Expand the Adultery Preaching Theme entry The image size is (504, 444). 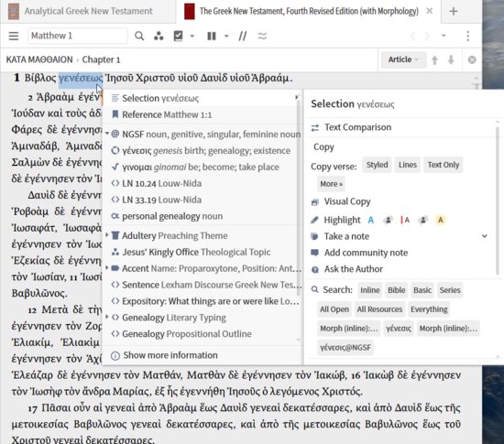click(106, 235)
